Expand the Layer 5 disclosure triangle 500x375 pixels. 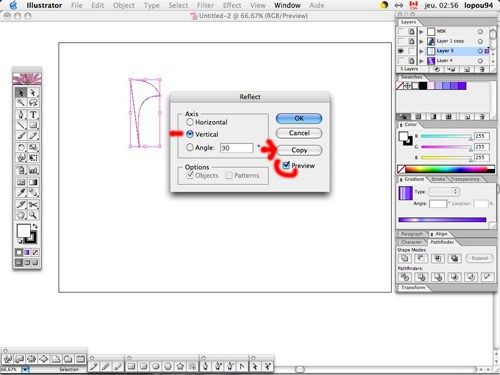(x=421, y=51)
